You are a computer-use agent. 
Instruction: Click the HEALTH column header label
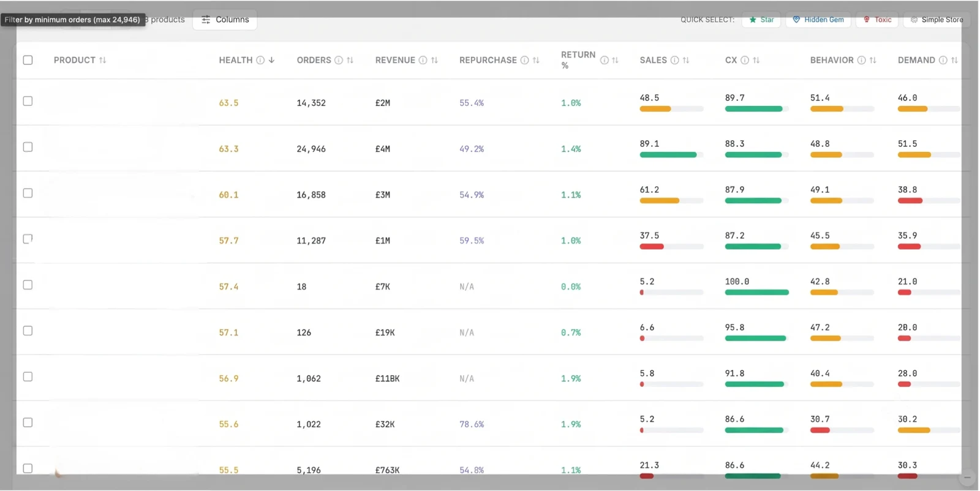(x=236, y=60)
